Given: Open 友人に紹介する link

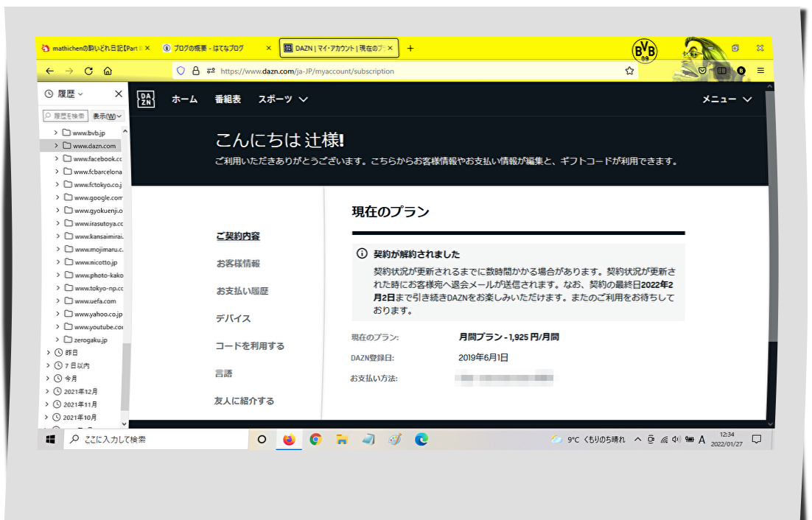Looking at the screenshot, I should click(244, 401).
